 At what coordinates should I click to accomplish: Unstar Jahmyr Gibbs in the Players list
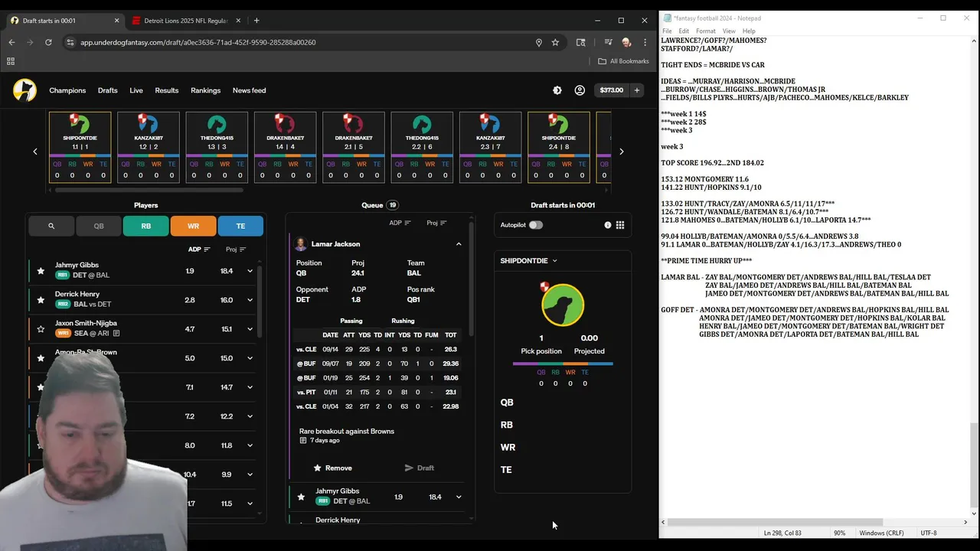41,271
